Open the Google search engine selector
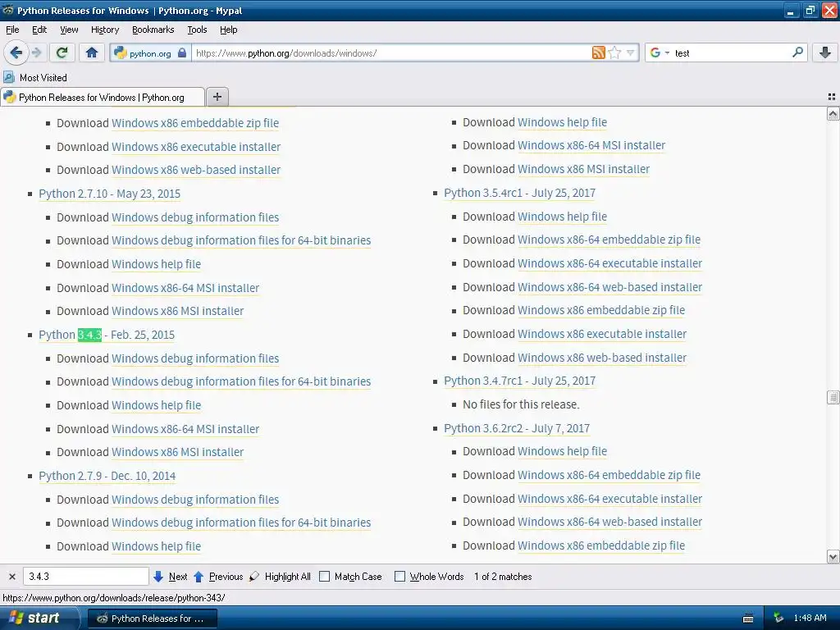The width and height of the screenshot is (840, 630). click(x=660, y=52)
